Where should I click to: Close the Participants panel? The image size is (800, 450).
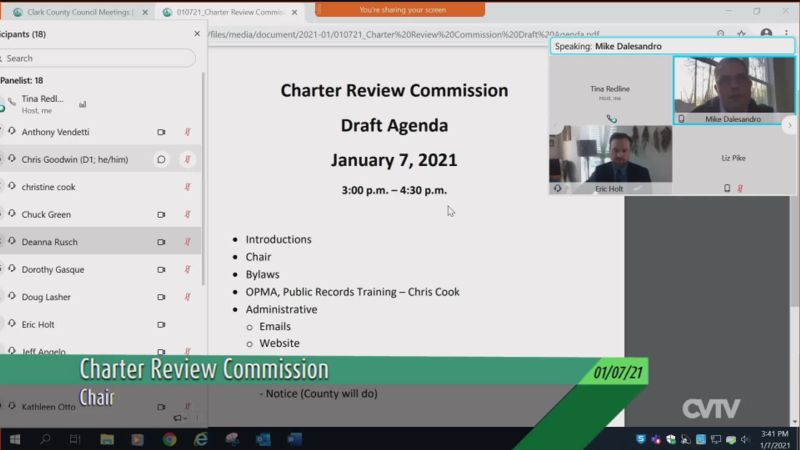196,33
